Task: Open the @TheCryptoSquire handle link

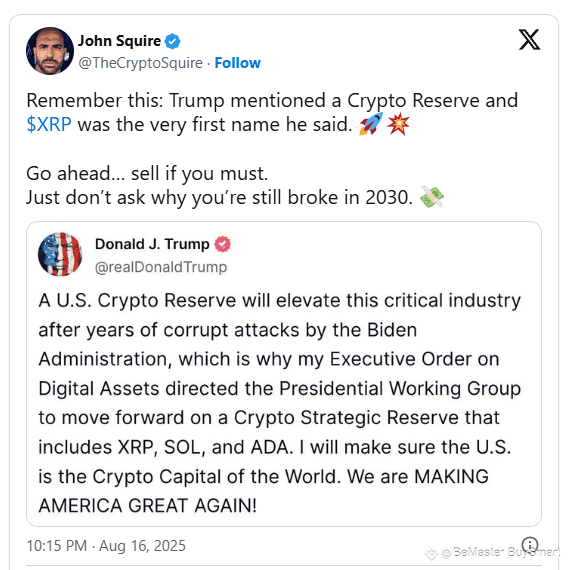Action: coord(140,63)
